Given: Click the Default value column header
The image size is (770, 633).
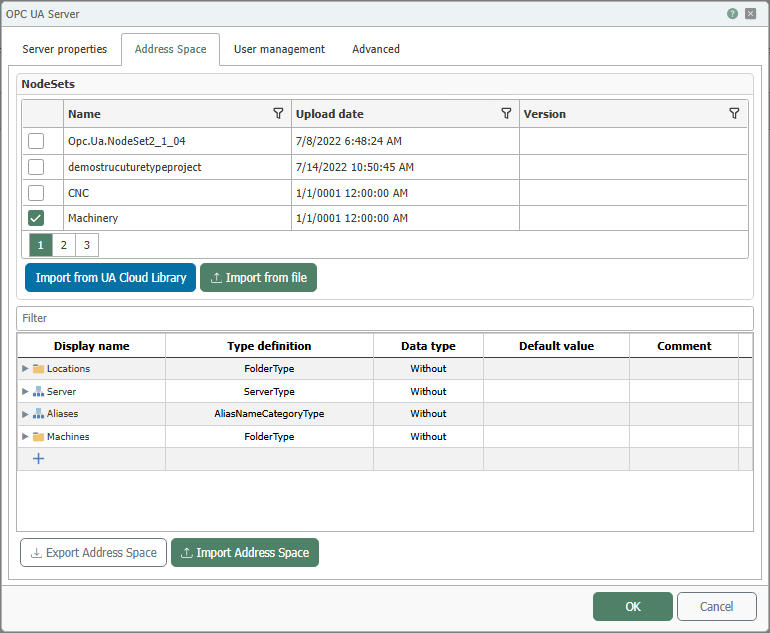Looking at the screenshot, I should click(556, 346).
